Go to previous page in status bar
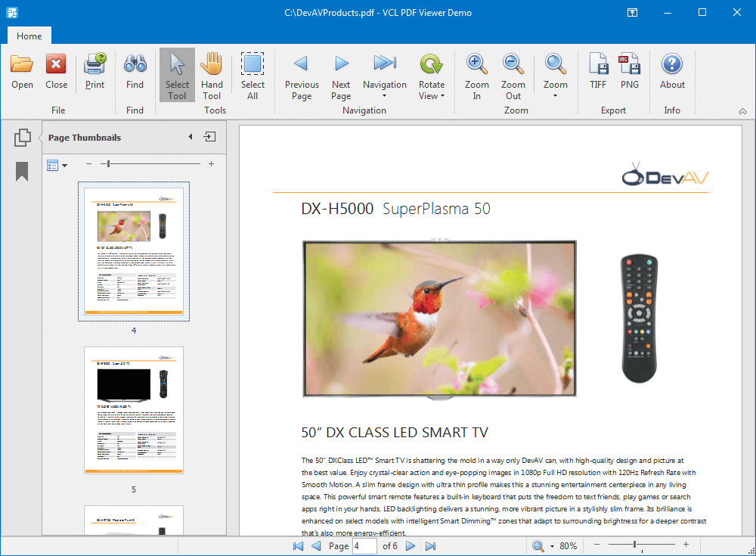Screen dimensions: 756x556 (x=316, y=546)
